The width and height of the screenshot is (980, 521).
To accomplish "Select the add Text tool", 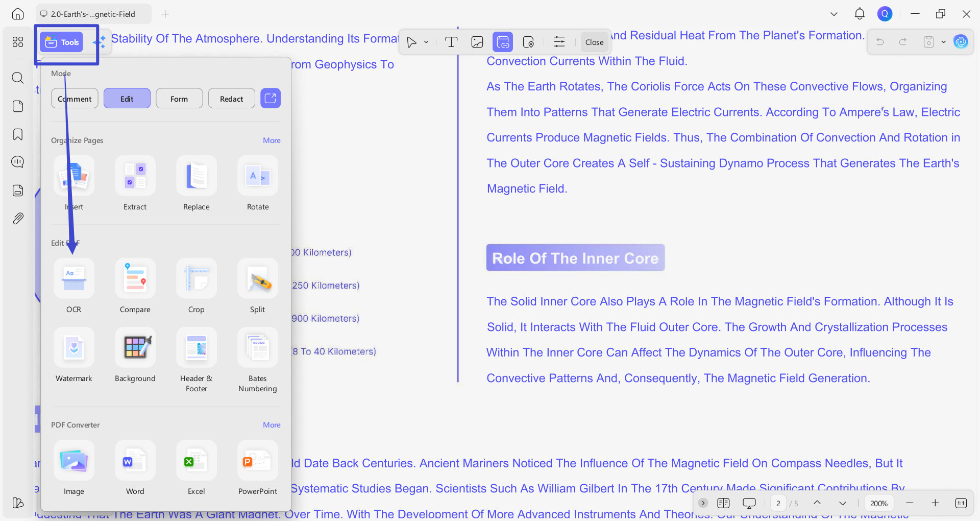I will pos(451,42).
